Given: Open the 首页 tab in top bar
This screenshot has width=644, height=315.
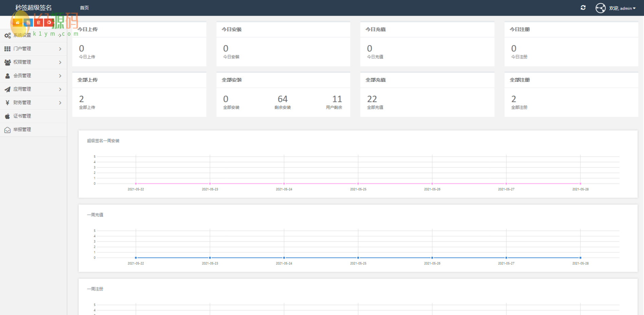Looking at the screenshot, I should (84, 8).
